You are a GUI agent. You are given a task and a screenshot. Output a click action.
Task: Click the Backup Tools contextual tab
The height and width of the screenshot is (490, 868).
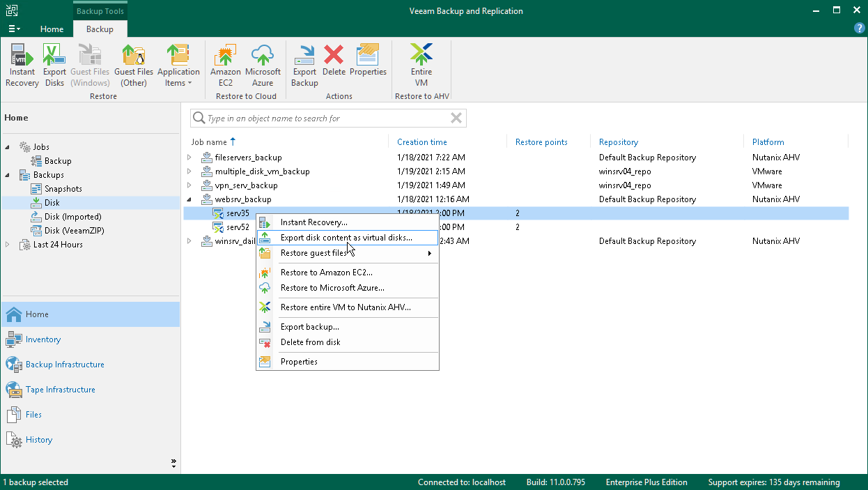click(x=100, y=11)
